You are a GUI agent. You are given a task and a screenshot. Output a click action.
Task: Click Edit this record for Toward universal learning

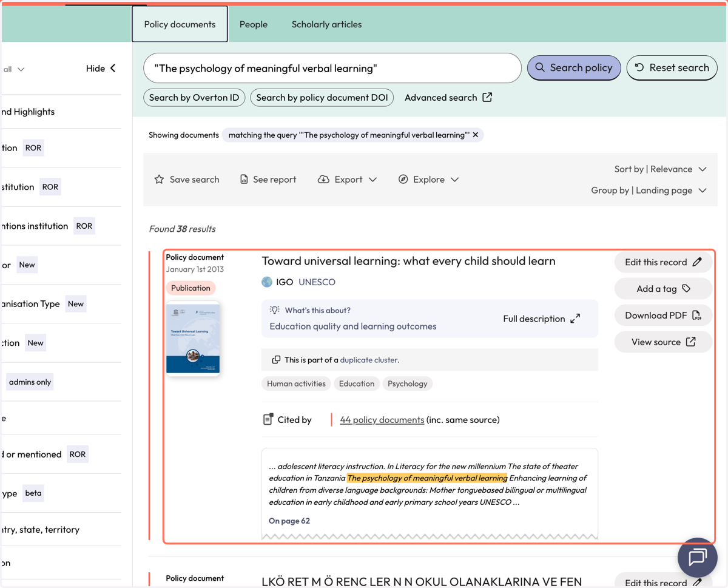[x=663, y=262]
